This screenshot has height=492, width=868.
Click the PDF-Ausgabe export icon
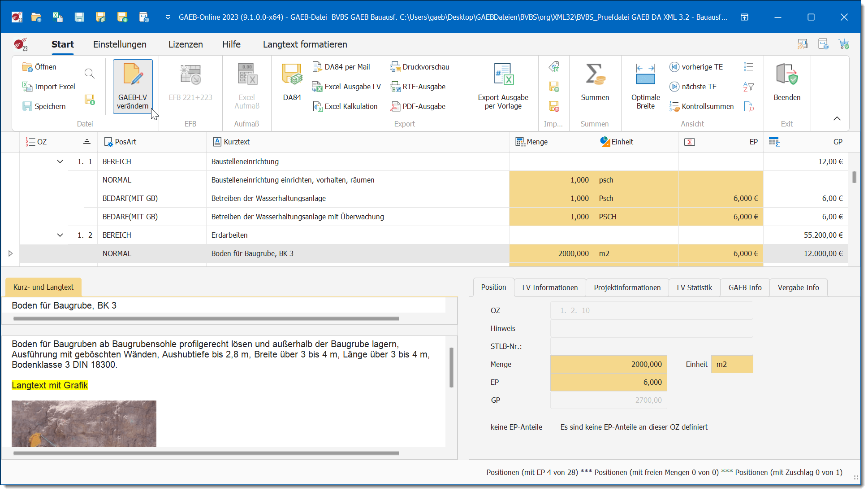click(419, 106)
